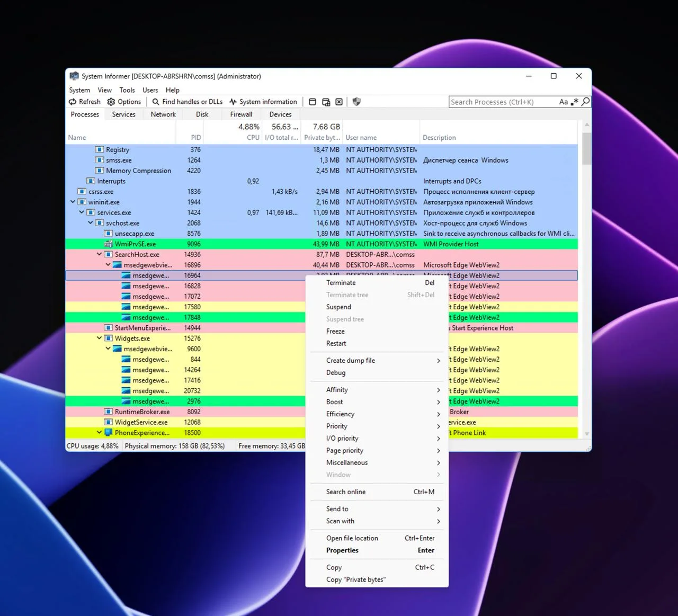Viewport: 678px width, 616px height.
Task: Click the RuntimeBroker.exe process icon
Action: pos(109,412)
